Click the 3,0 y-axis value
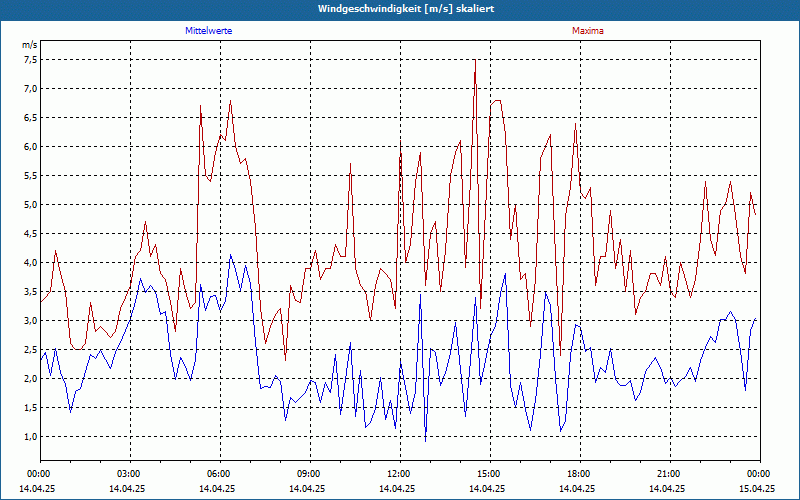Image resolution: width=800 pixels, height=500 pixels. (x=31, y=321)
